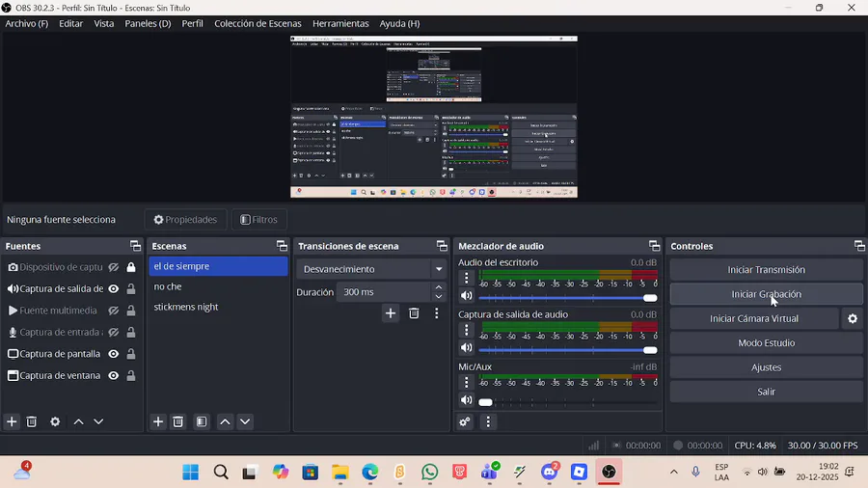Viewport: 868px width, 488px height.
Task: Open source Propiedades button
Action: point(185,220)
